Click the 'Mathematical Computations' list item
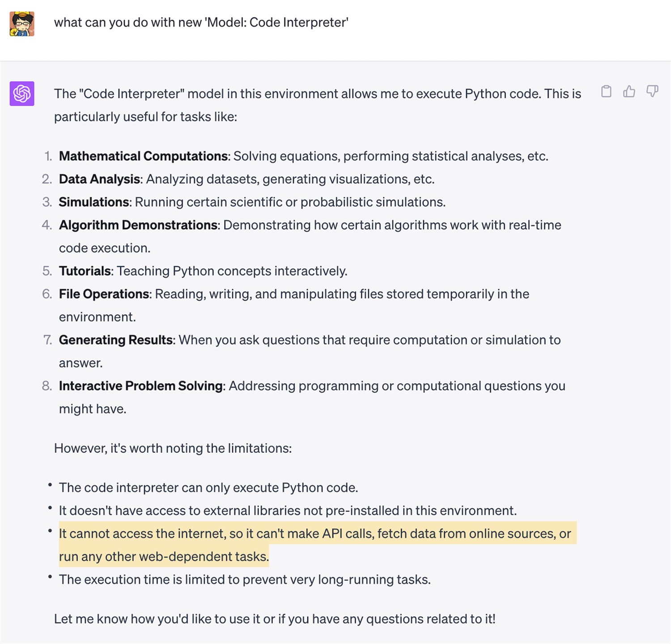The height and width of the screenshot is (644, 671). [304, 156]
